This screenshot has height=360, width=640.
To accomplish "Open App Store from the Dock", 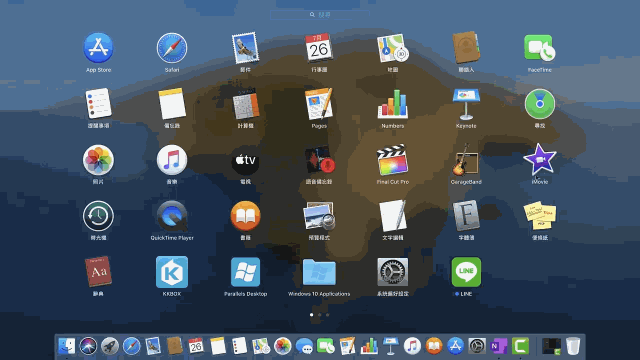I will pos(456,346).
